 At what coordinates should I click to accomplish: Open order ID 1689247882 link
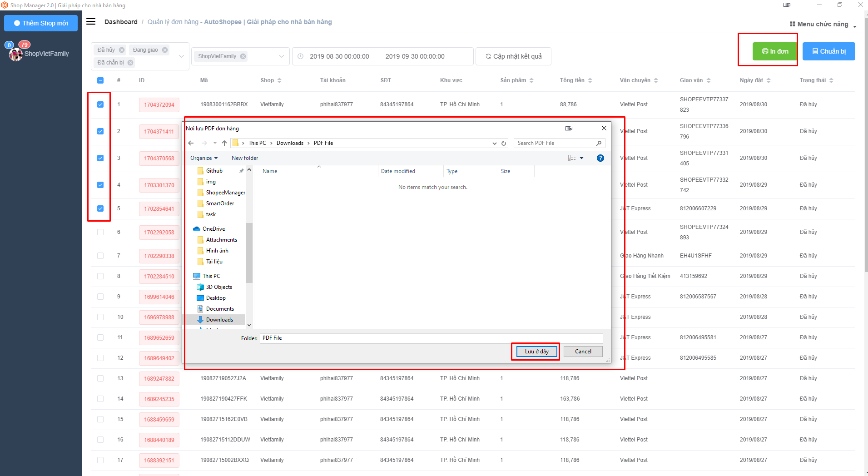(x=159, y=379)
